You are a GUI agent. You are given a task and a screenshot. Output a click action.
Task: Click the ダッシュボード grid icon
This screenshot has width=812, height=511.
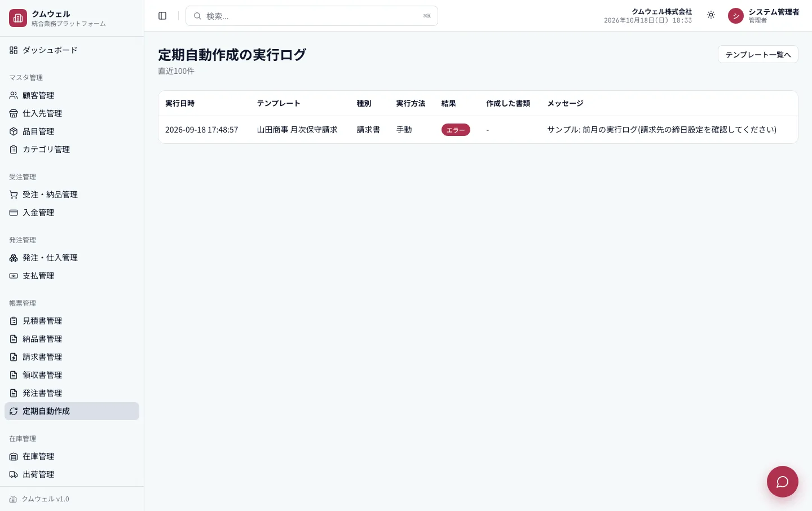tap(14, 50)
